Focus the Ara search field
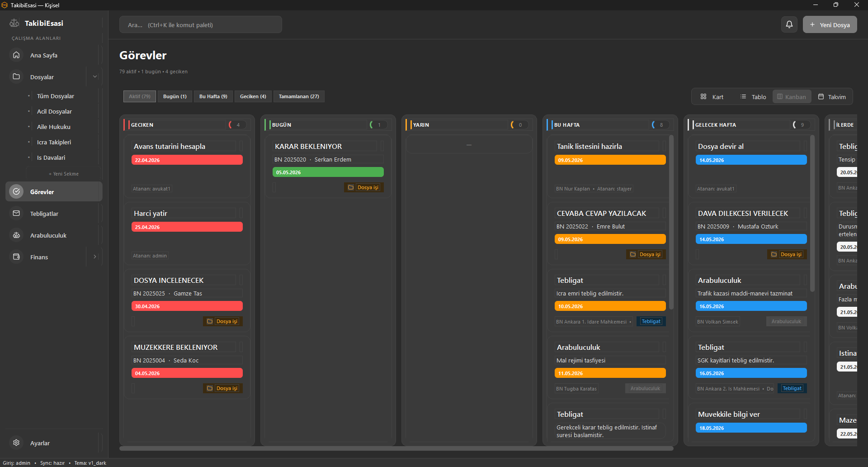 point(201,24)
